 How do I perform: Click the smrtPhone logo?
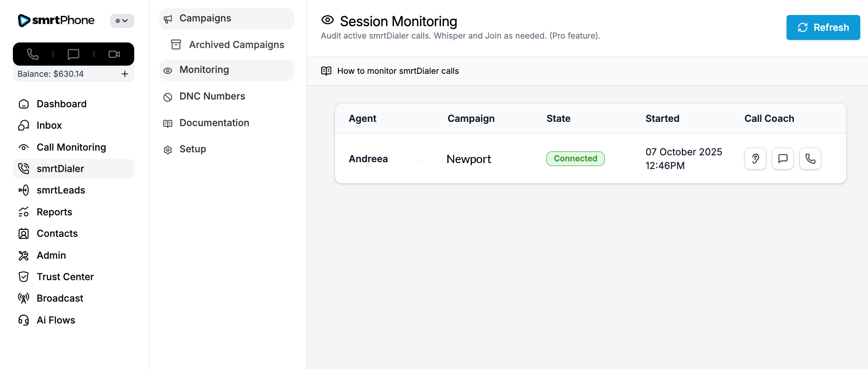(56, 20)
